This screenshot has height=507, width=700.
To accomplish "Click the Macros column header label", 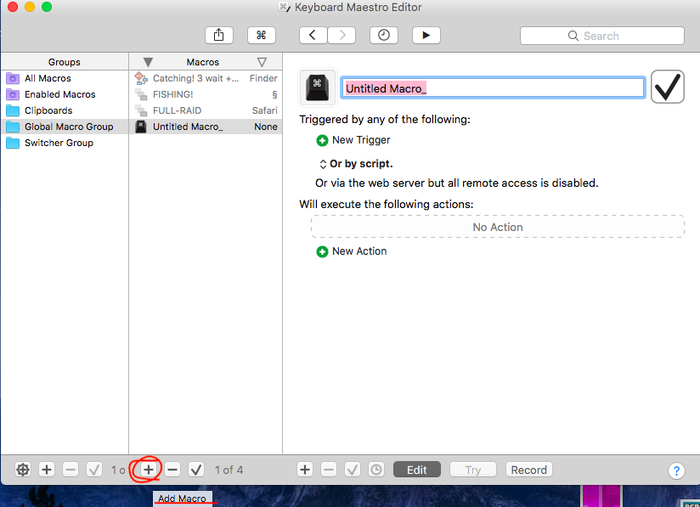I will pyautogui.click(x=203, y=62).
